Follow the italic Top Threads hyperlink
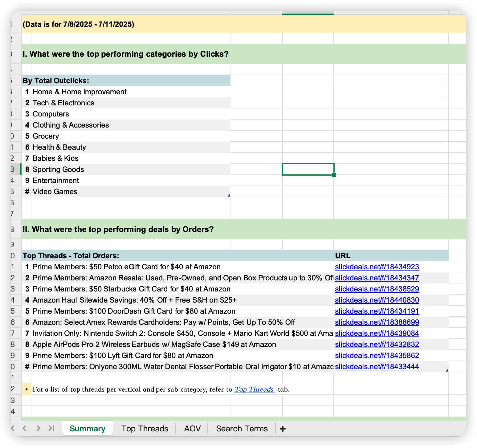 [254, 389]
